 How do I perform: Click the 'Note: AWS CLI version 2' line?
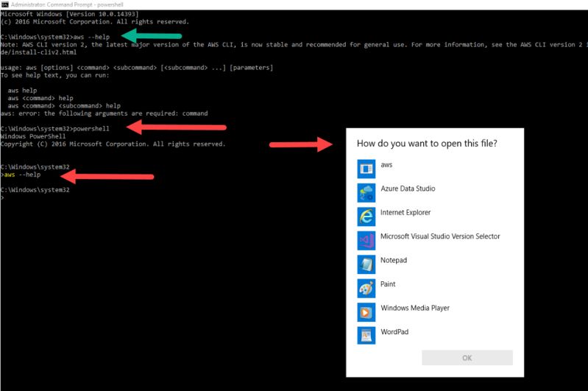[x=294, y=45]
